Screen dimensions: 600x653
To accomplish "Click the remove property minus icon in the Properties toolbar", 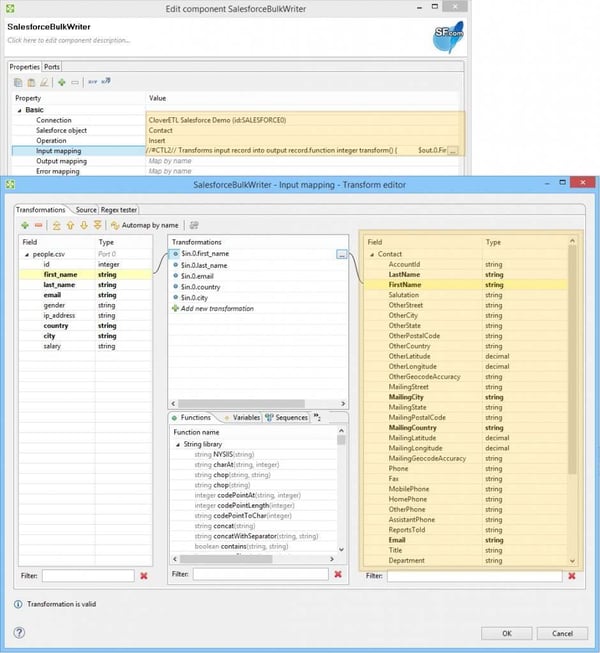I will coord(75,82).
